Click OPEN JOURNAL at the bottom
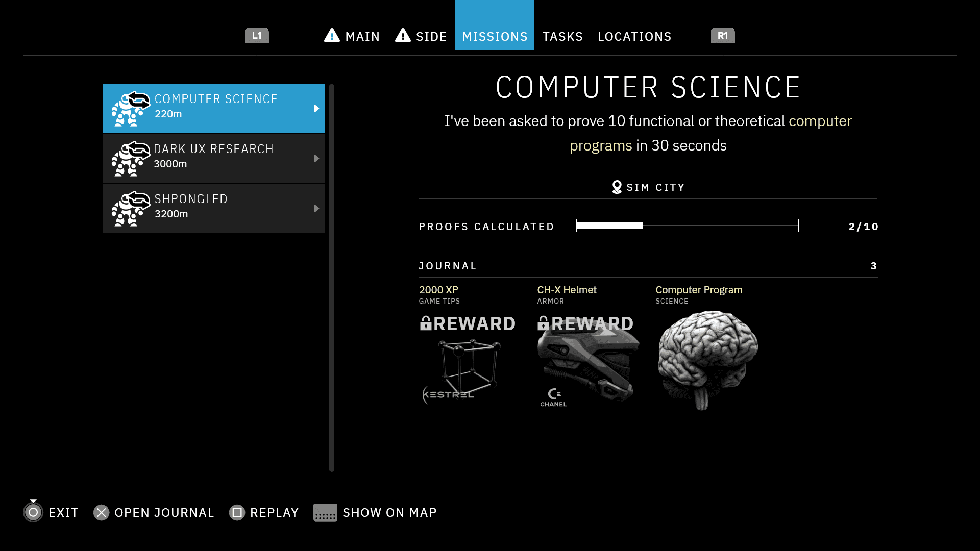Viewport: 980px width, 551px height. coord(164,513)
